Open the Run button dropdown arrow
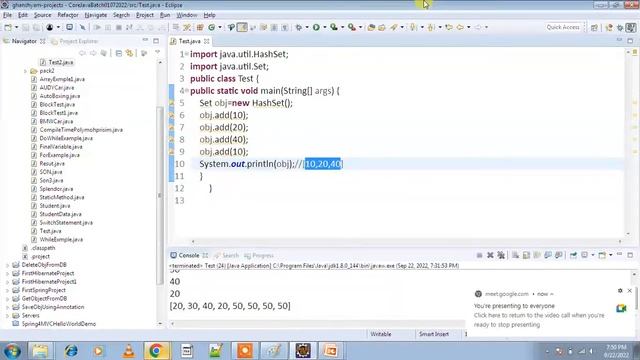 (325, 27)
